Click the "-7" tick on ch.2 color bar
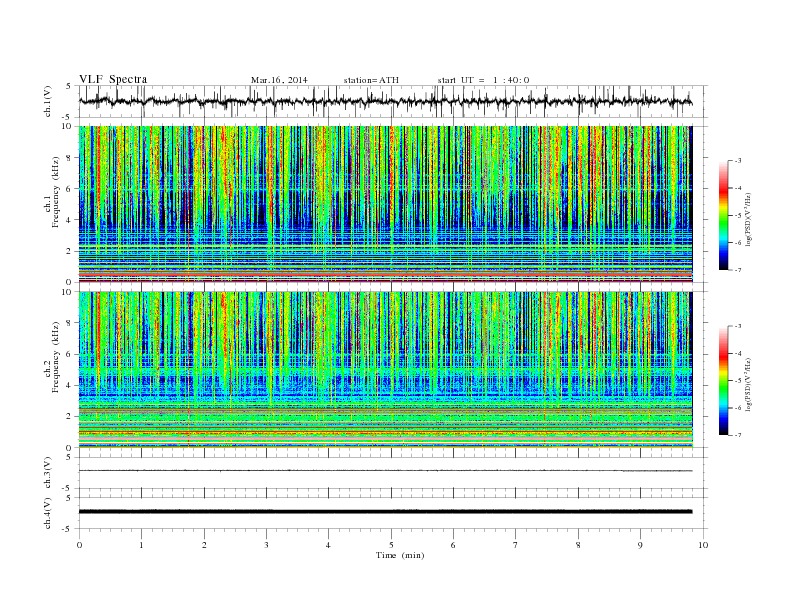Image resolution: width=792 pixels, height=612 pixels. pyautogui.click(x=737, y=435)
